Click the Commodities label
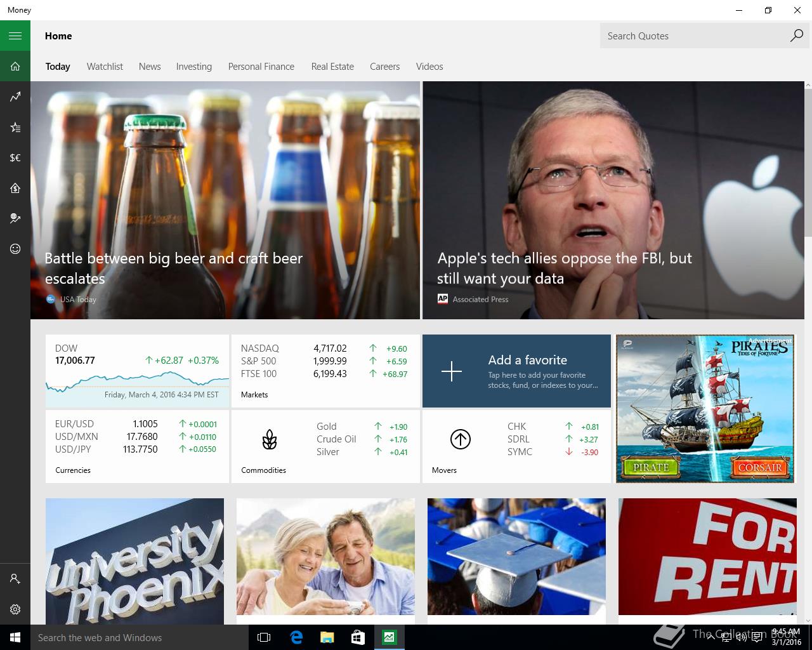The height and width of the screenshot is (650, 812). pos(263,470)
